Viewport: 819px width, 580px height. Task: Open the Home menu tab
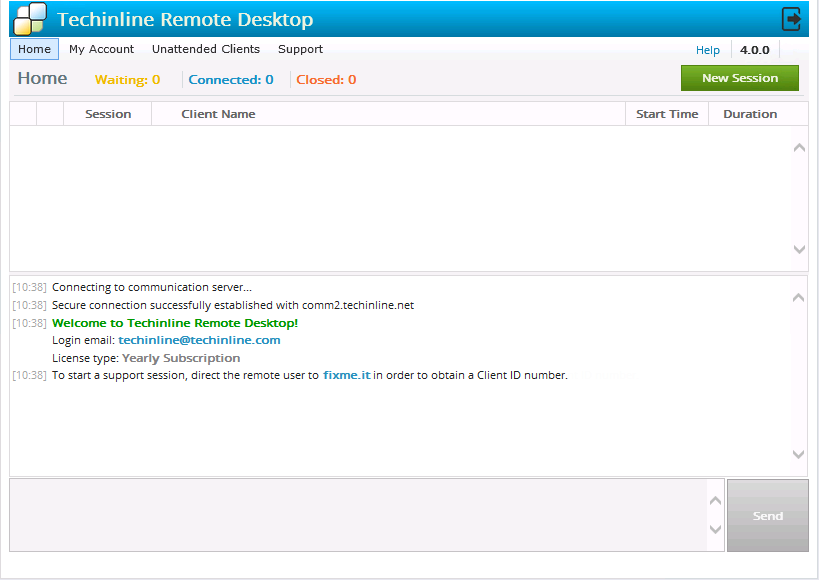[x=34, y=49]
